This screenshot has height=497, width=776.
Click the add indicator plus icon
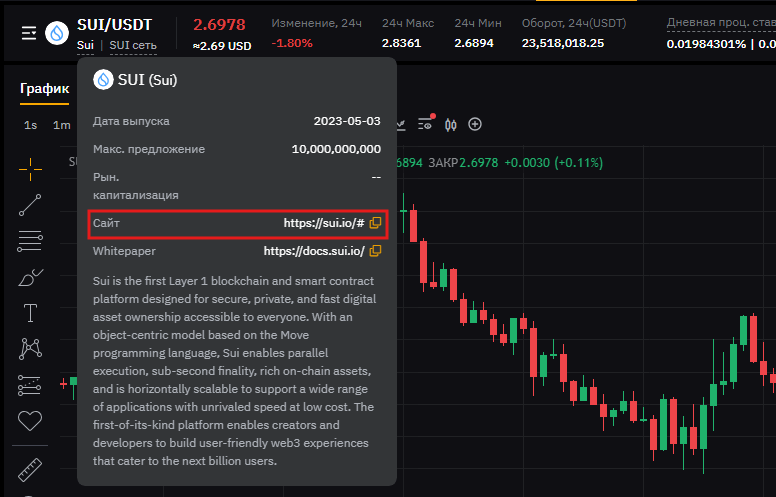coord(475,124)
